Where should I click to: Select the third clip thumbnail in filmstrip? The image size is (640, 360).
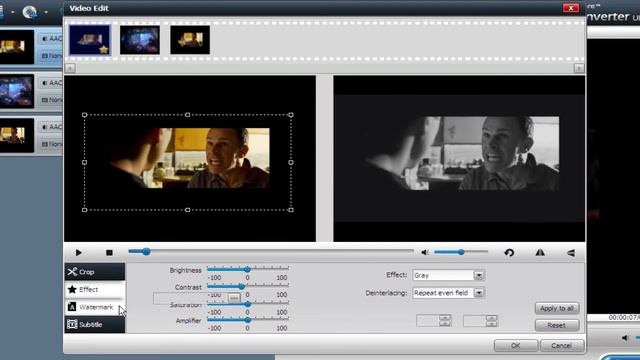(190, 40)
